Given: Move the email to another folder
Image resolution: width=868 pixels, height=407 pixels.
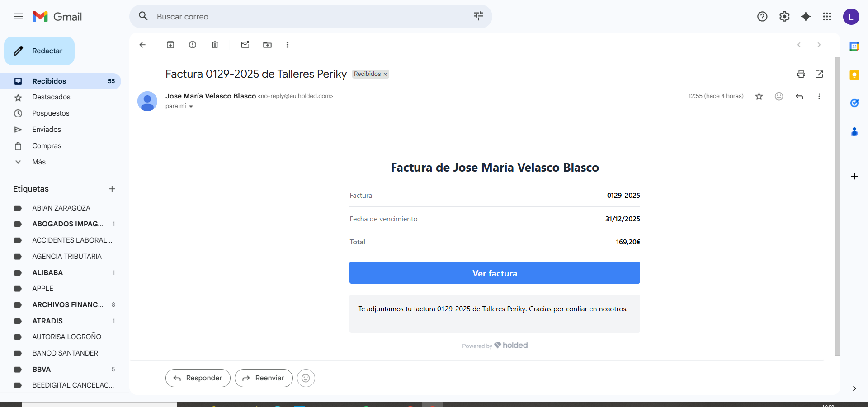Looking at the screenshot, I should [267, 45].
